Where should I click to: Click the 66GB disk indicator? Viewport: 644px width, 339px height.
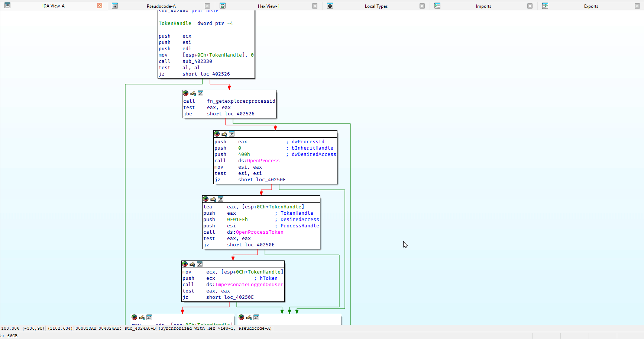pyautogui.click(x=12, y=336)
